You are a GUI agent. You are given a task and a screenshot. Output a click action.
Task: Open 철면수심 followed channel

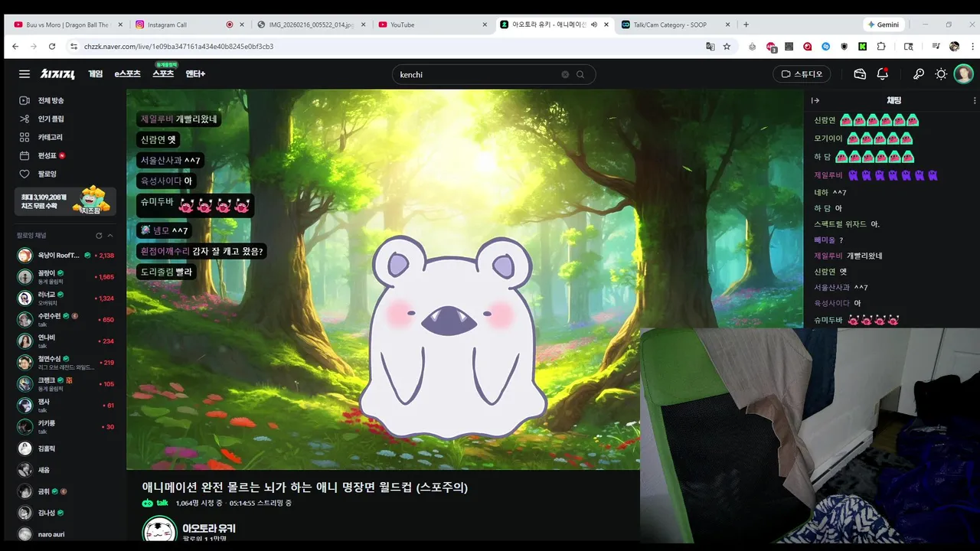coord(66,363)
